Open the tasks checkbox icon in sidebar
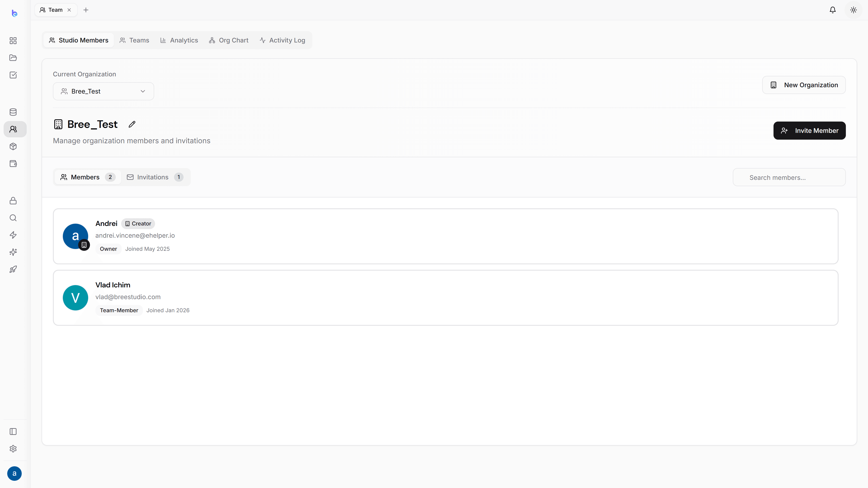Viewport: 868px width, 488px height. [x=13, y=75]
